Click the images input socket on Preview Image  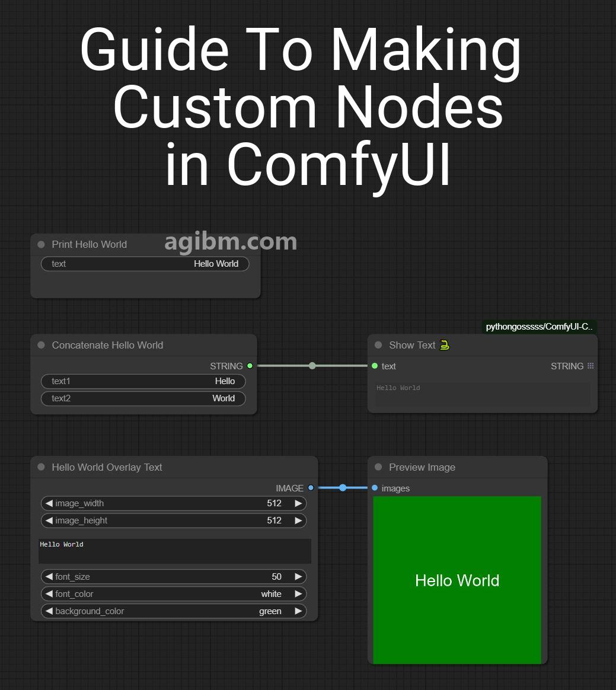click(375, 488)
